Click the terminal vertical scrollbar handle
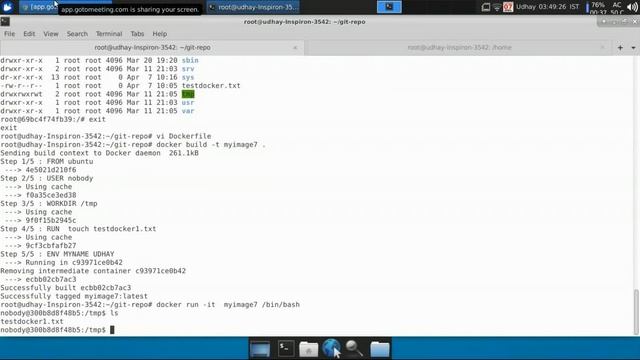The height and width of the screenshot is (360, 640). (636, 312)
